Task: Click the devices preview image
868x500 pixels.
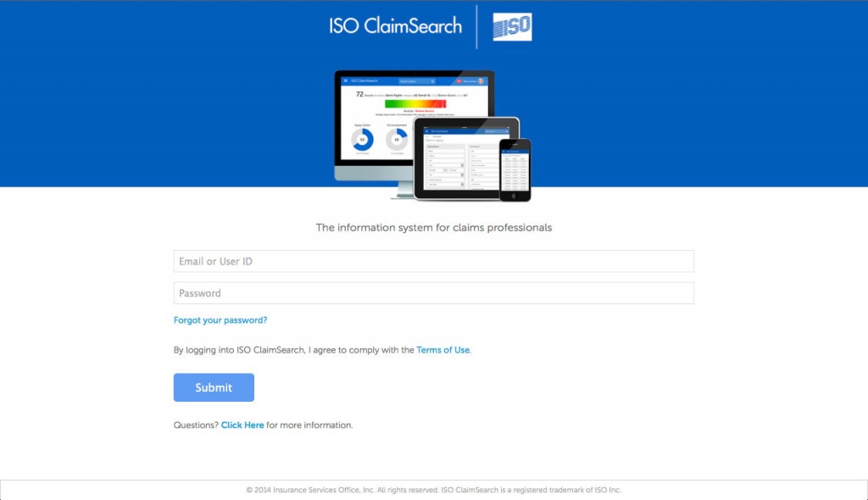Action: click(433, 136)
